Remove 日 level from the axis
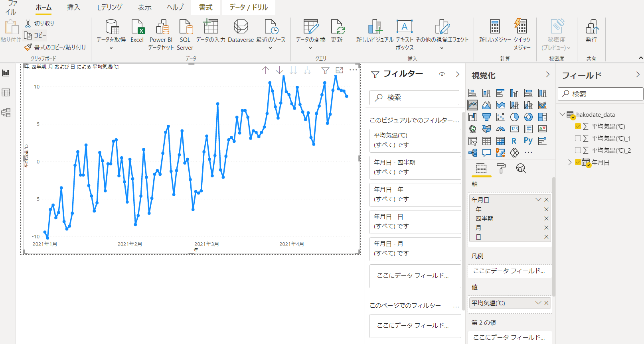The width and height of the screenshot is (644, 344). pos(546,237)
